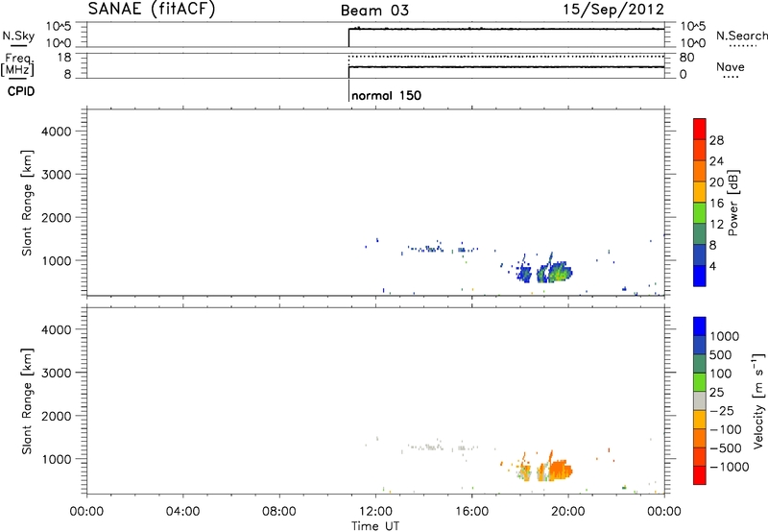Click the 04:00 time tick label
This screenshot has height=532, width=768.
(182, 512)
